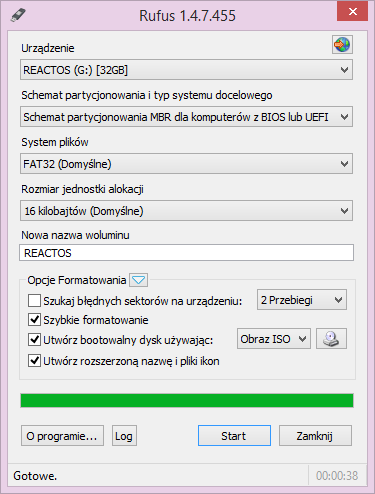Image resolution: width=375 pixels, height=494 pixels.
Task: Click the Rufus 1.4.7.455 window title
Action: coord(187,16)
